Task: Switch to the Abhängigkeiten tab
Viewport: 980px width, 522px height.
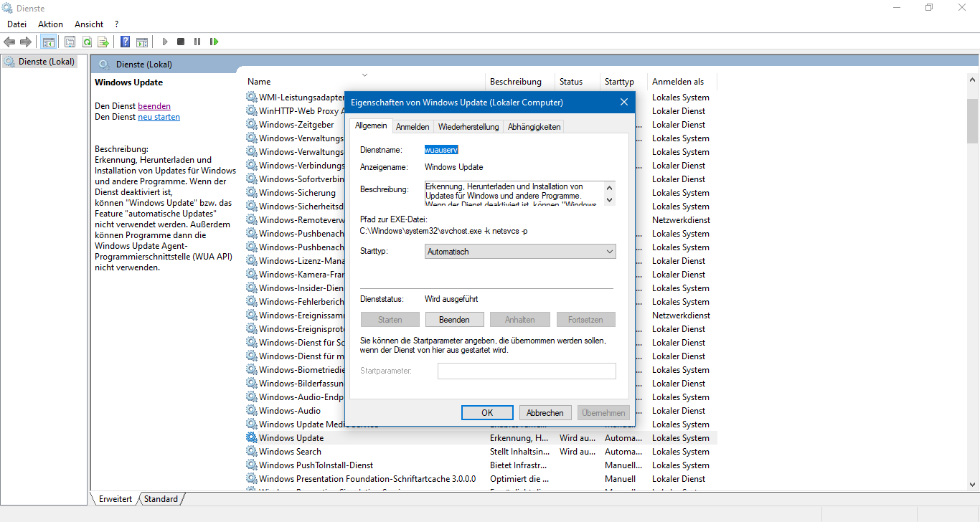Action: tap(534, 127)
